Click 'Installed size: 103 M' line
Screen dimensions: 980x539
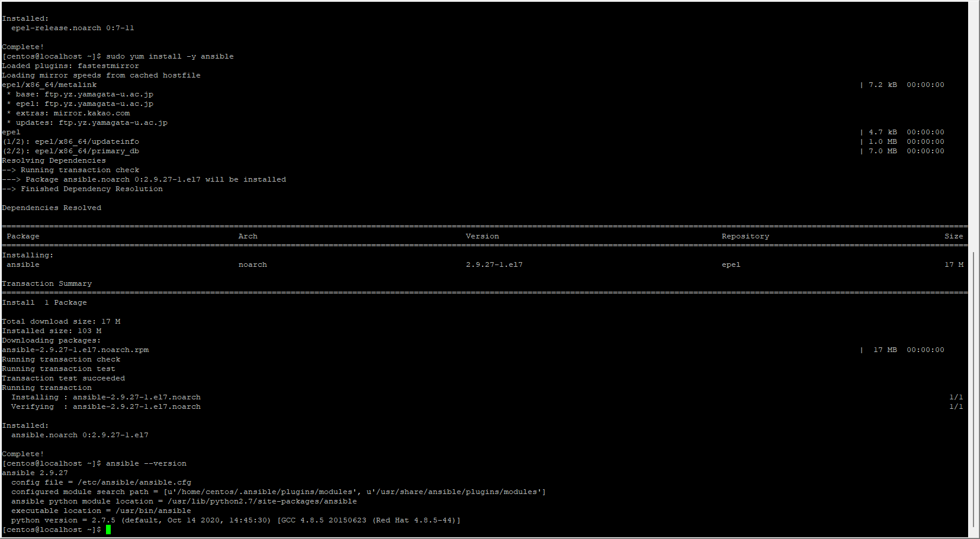pyautogui.click(x=52, y=331)
